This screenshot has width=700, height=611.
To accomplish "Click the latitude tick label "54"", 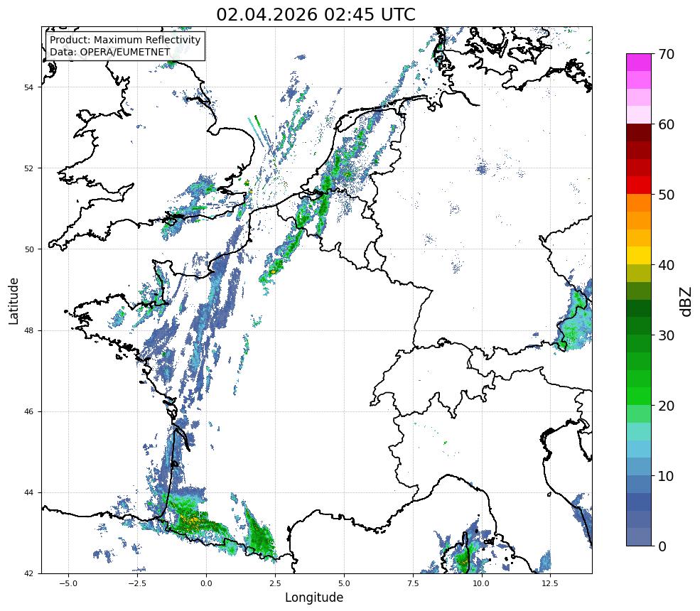I will [x=28, y=87].
